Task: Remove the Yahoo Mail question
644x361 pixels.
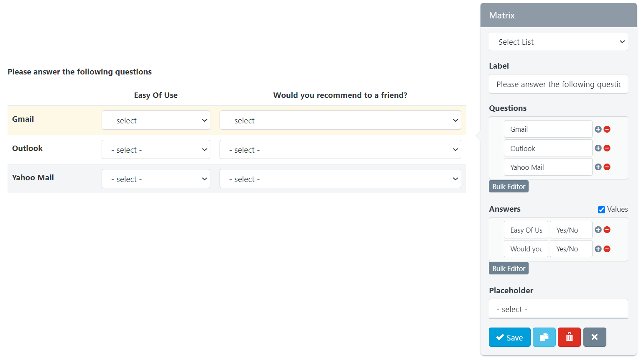Action: coord(607,167)
